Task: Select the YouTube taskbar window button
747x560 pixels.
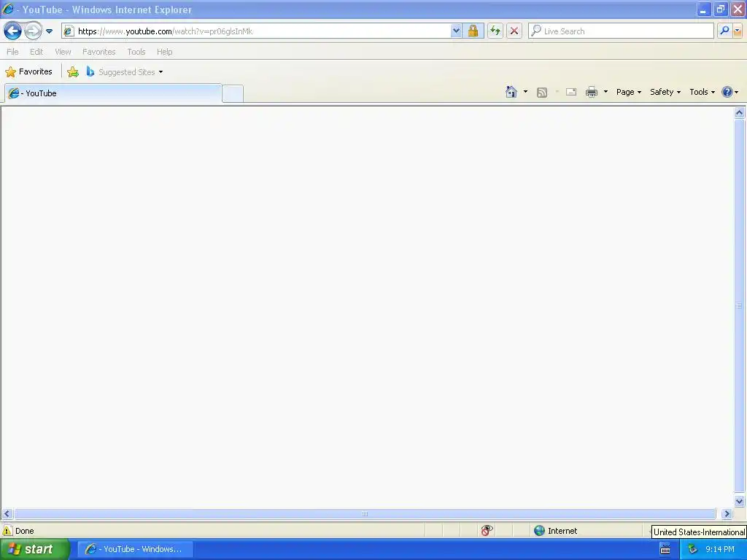Action: tap(136, 550)
